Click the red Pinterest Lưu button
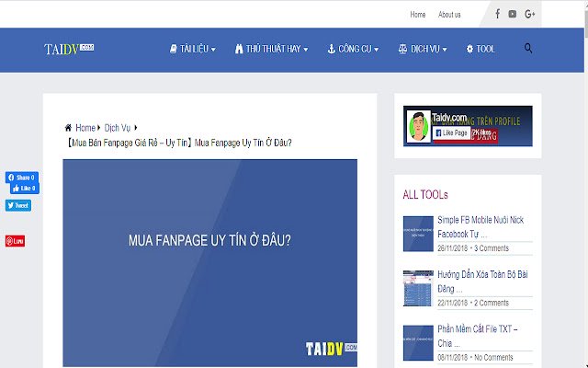 (15, 241)
